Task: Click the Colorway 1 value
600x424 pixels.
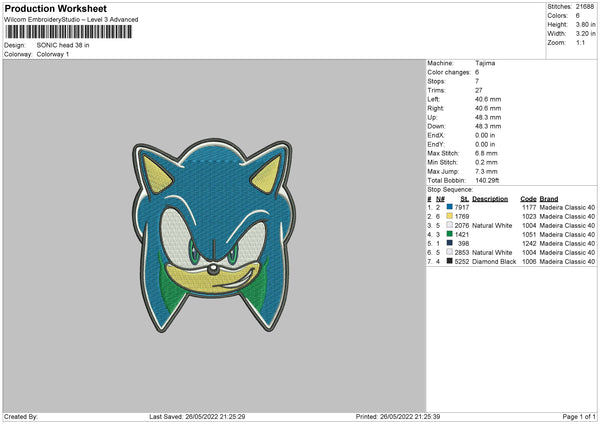Action: [x=54, y=54]
